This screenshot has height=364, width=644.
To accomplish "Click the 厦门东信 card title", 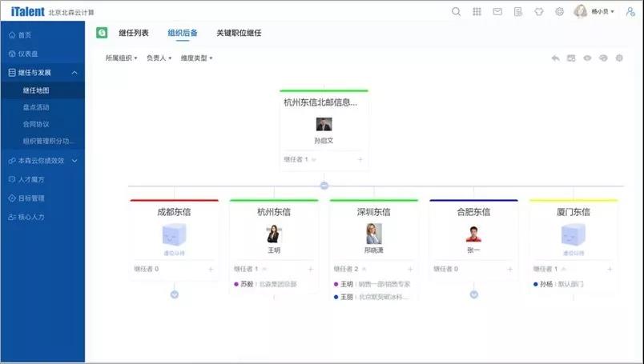I will pos(574,212).
